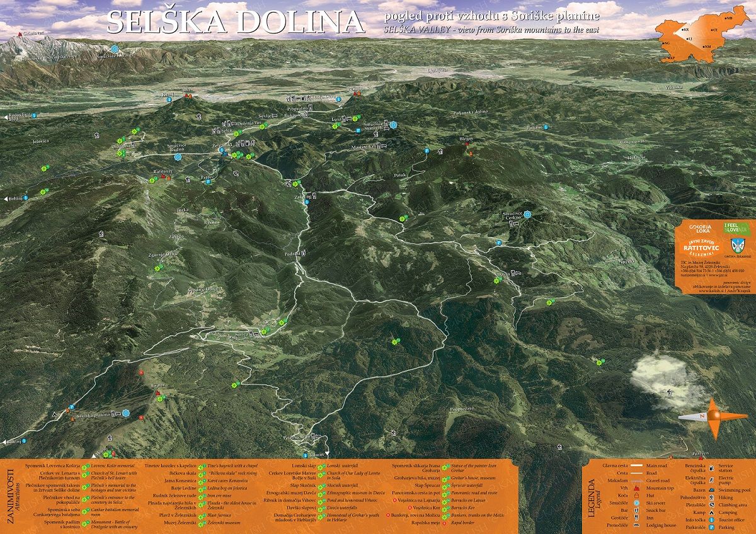Screen dimensions: 756x534
Task: Click the orange compass north arrow
Action: click(714, 418)
